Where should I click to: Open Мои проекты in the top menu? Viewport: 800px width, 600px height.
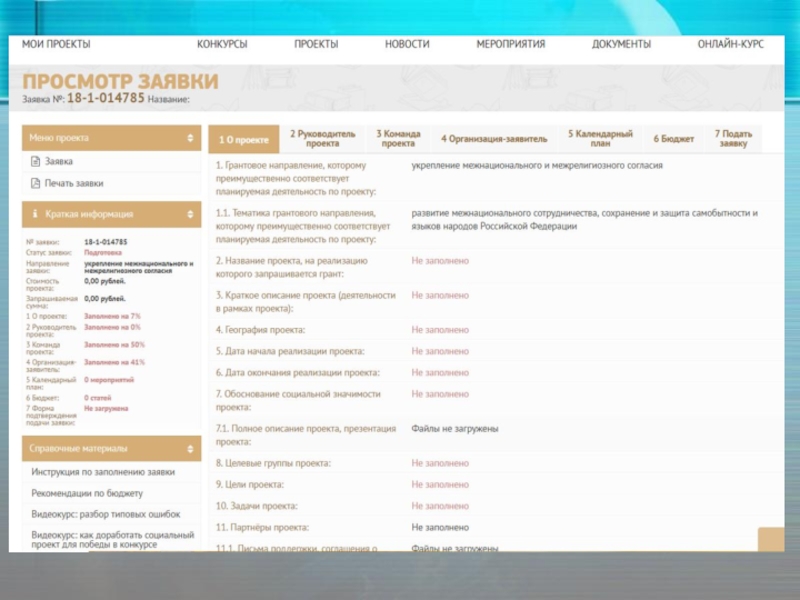56,44
